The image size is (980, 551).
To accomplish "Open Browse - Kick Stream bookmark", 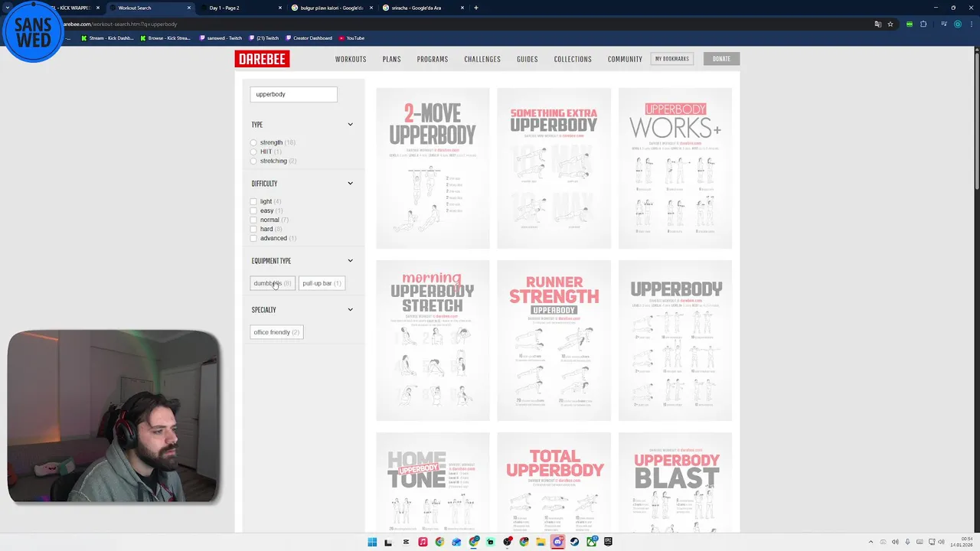I will (x=165, y=38).
